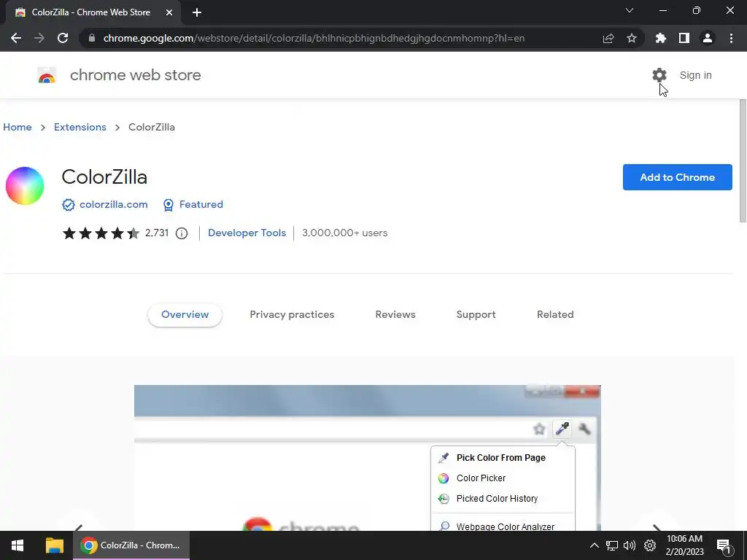Click the verified publisher badge icon
Image resolution: width=747 pixels, height=560 pixels.
[68, 205]
